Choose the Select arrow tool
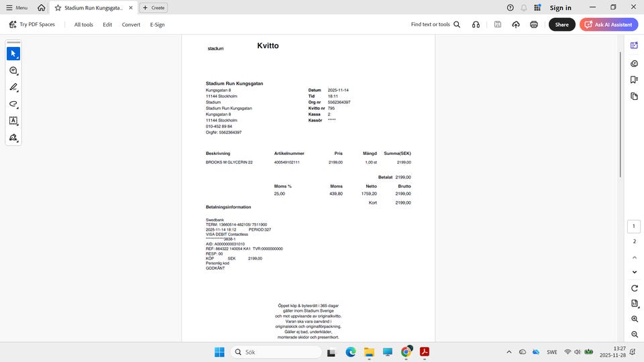 click(13, 54)
